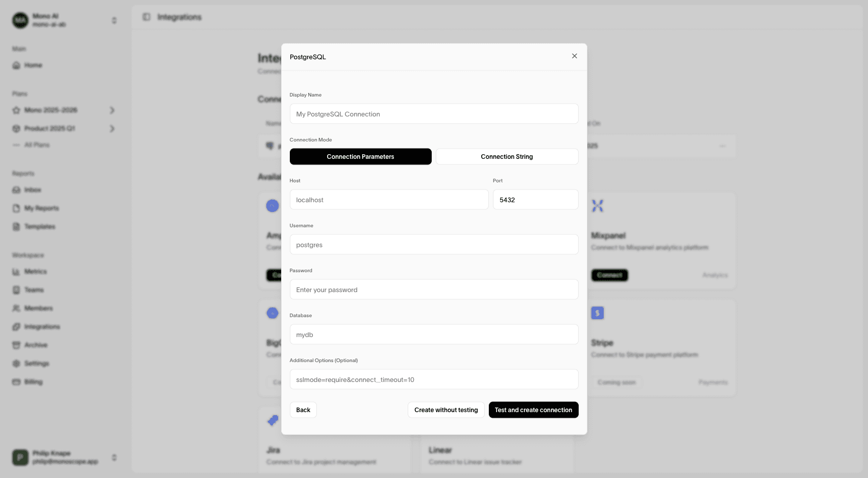868x478 pixels.
Task: Open the Home page icon
Action: [x=16, y=65]
